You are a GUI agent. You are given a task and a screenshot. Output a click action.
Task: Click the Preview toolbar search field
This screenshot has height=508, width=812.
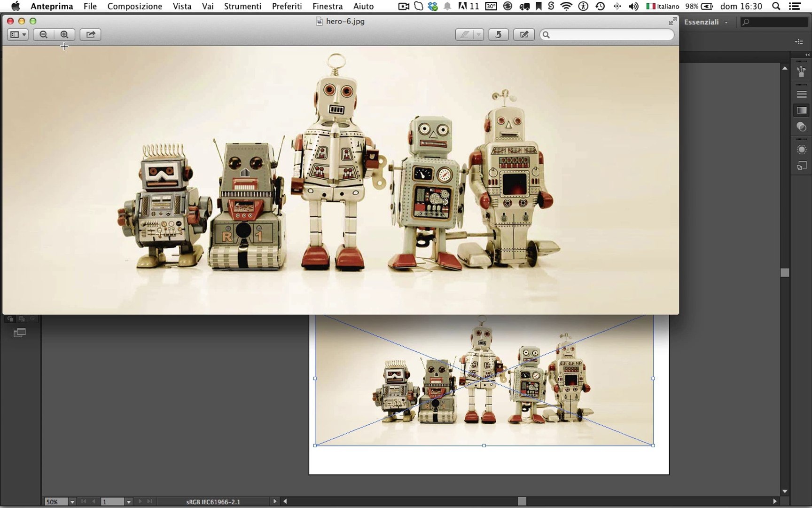click(x=607, y=34)
